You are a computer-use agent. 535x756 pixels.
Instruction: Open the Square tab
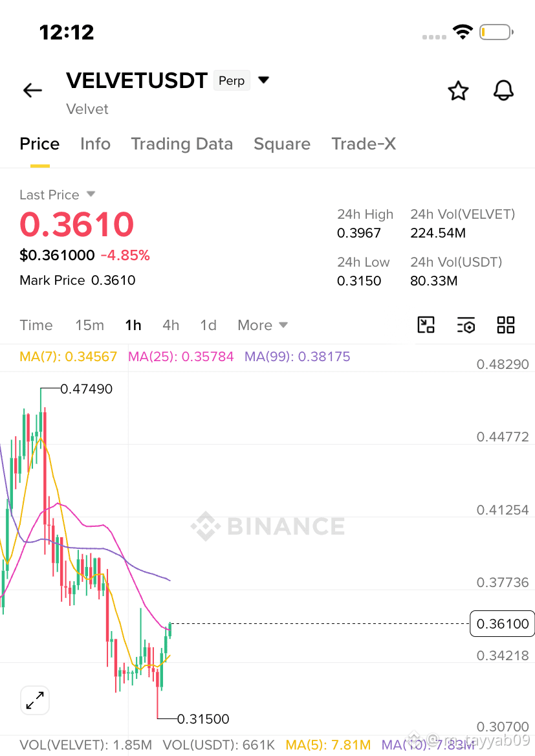[x=282, y=144]
